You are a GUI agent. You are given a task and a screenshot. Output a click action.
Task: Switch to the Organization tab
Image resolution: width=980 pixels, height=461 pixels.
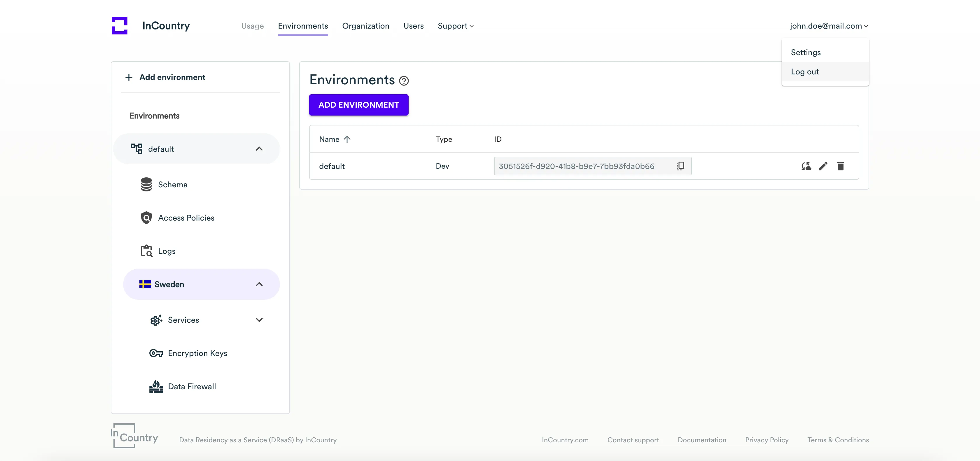tap(365, 26)
